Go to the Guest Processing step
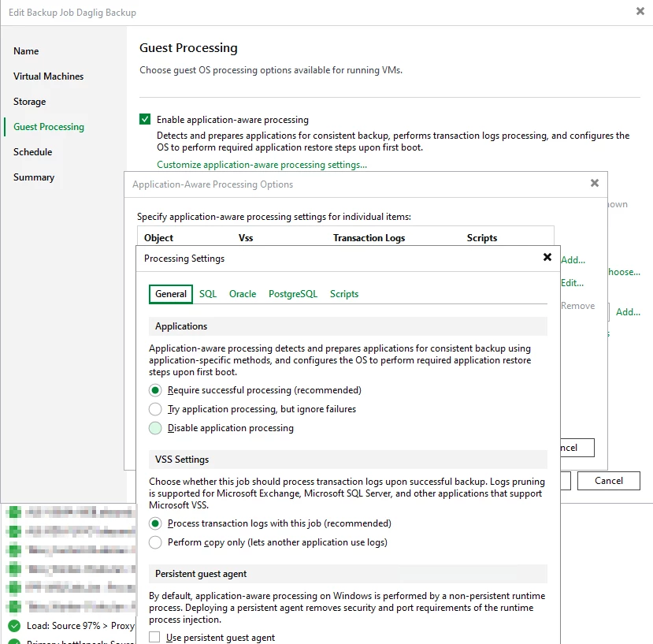 [x=49, y=127]
